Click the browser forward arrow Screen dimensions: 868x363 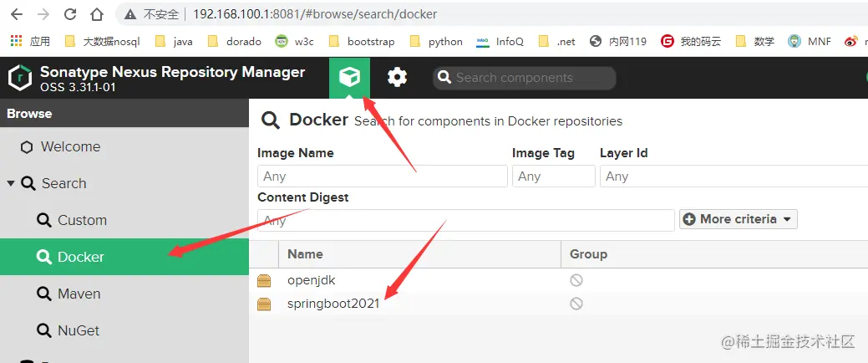coord(43,14)
